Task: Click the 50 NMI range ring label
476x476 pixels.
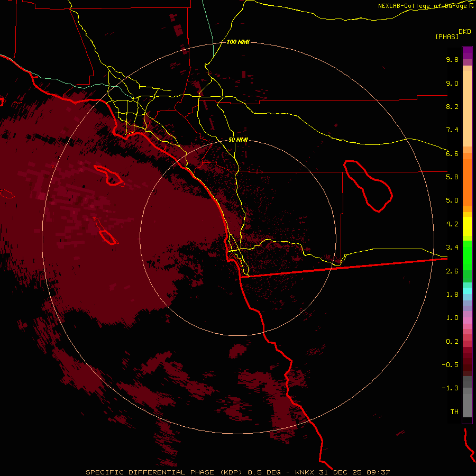Action: click(x=238, y=140)
